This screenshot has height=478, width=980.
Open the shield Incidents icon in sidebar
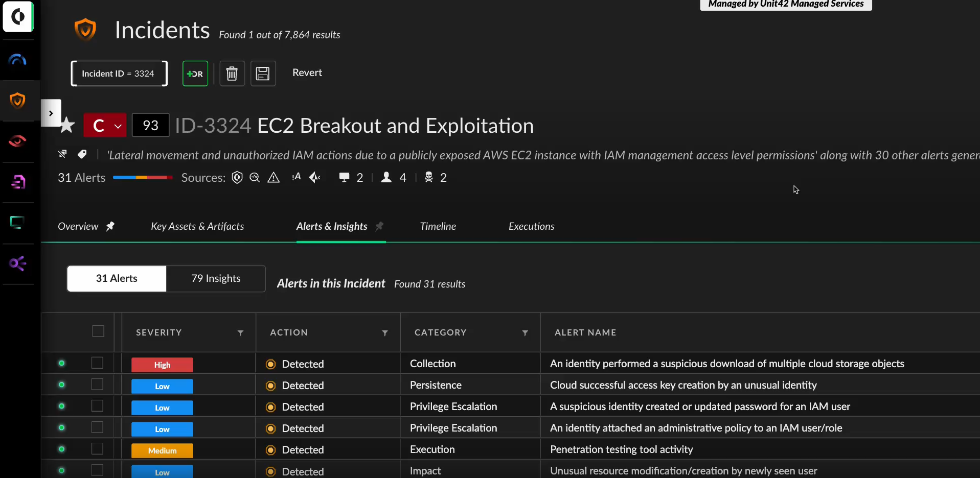(x=18, y=101)
